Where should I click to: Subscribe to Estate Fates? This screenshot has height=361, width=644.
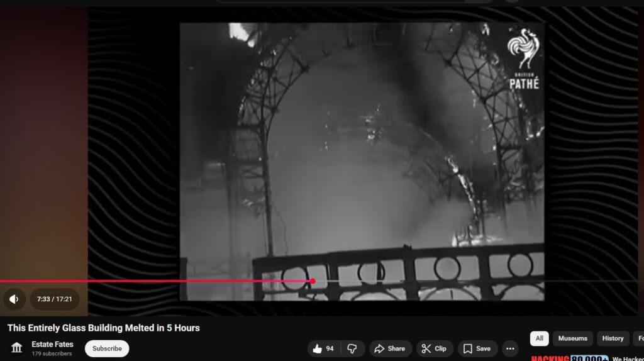107,348
